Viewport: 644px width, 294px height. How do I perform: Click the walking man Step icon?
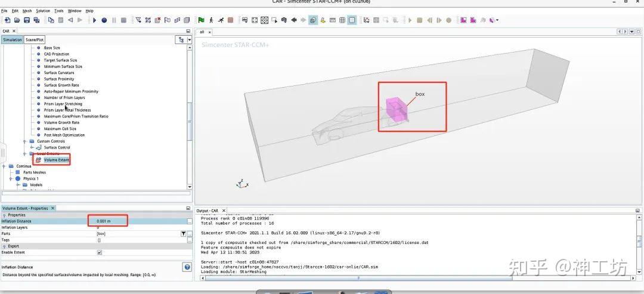tap(211, 20)
